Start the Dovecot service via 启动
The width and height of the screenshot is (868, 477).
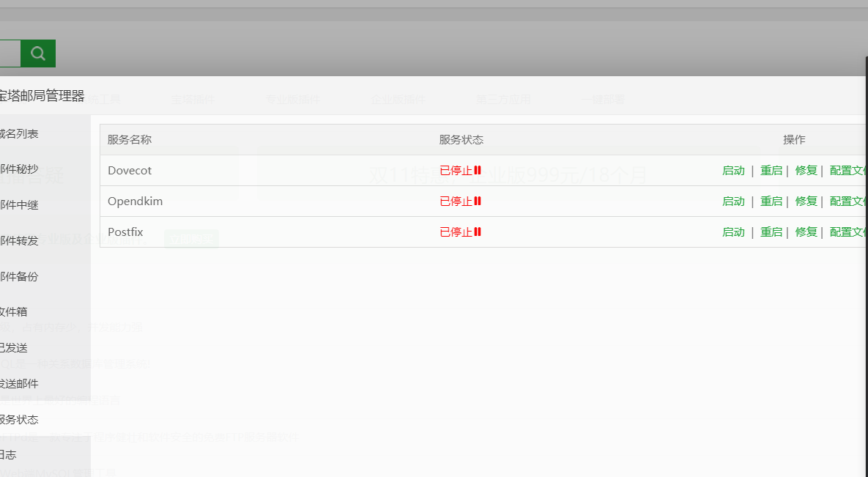click(x=733, y=171)
